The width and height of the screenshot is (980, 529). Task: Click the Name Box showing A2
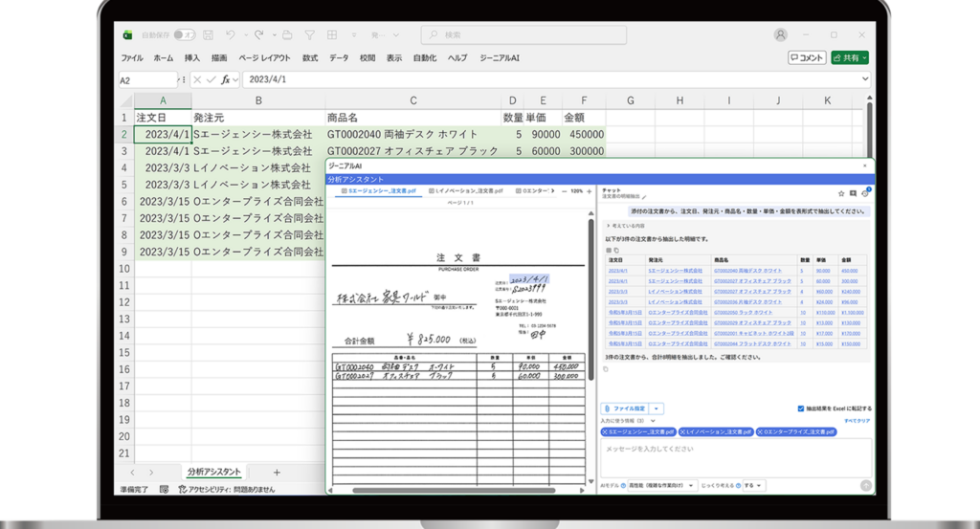[x=147, y=80]
